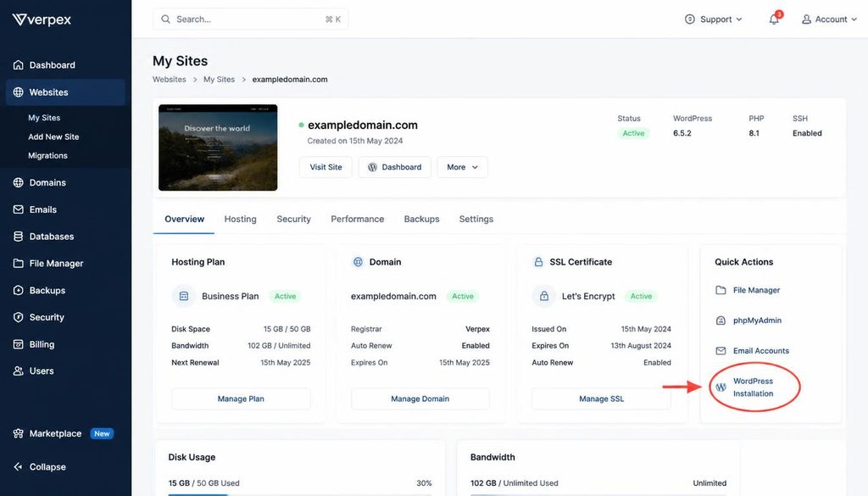Expand the More options dropdown
The image size is (868, 496).
click(462, 167)
